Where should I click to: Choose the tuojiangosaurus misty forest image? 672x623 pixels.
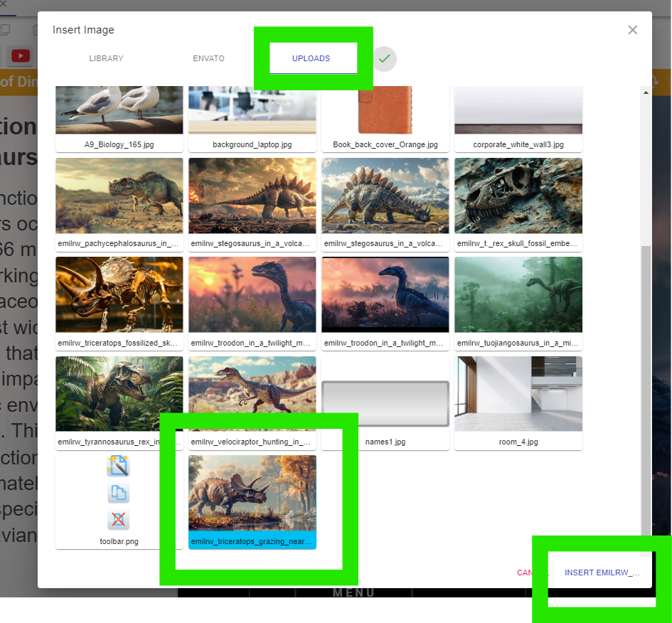click(x=518, y=304)
